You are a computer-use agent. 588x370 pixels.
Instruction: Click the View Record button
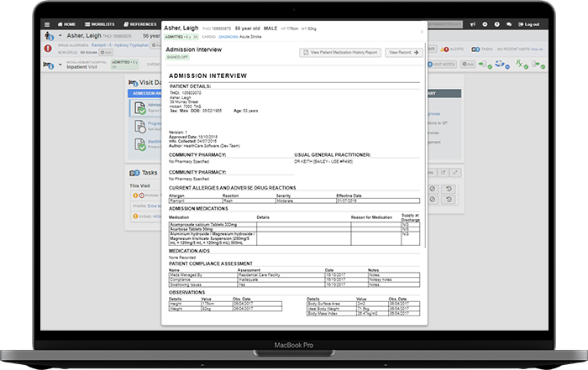(405, 52)
